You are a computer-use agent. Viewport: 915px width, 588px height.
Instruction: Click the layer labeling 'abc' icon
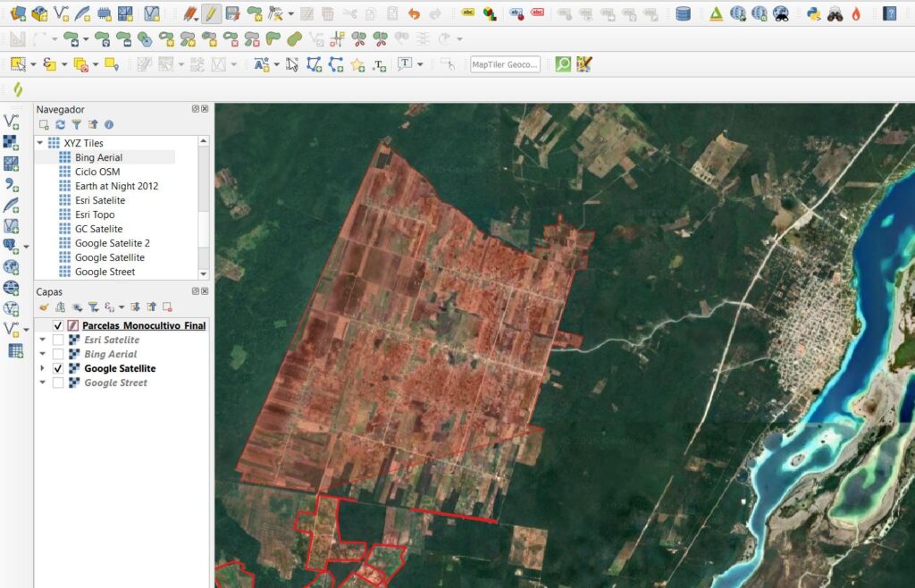click(468, 13)
